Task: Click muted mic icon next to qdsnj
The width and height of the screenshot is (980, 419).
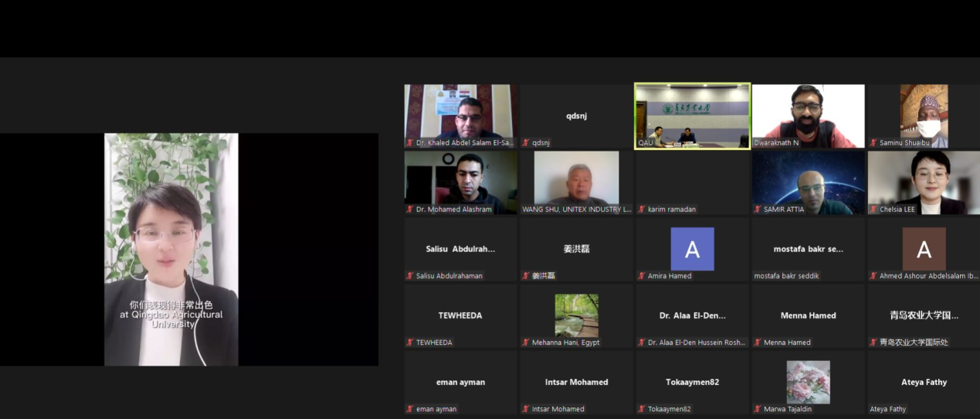Action: (526, 143)
